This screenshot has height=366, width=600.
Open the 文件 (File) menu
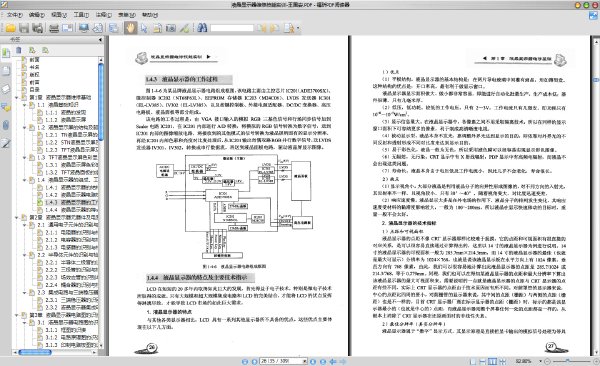(x=15, y=15)
